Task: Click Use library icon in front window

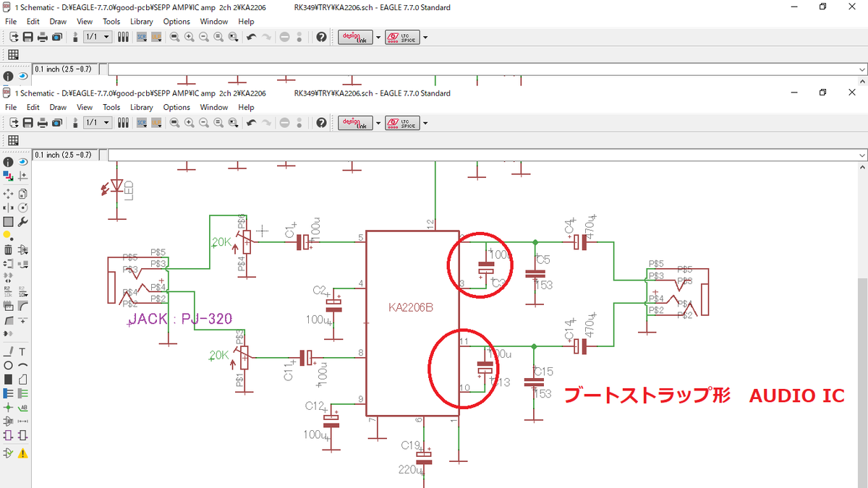Action: (123, 123)
